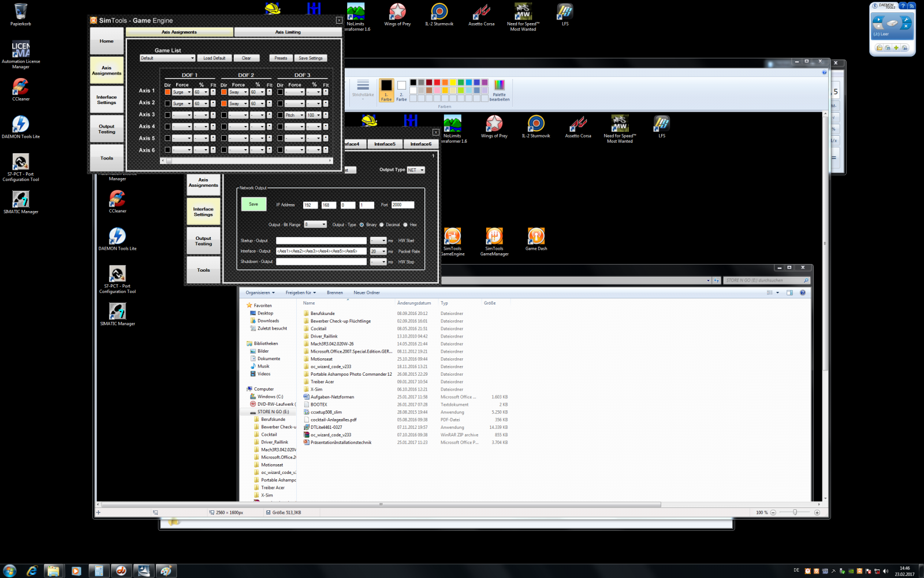924x578 pixels.
Task: Open Internet Explorer from the taskbar
Action: [32, 570]
